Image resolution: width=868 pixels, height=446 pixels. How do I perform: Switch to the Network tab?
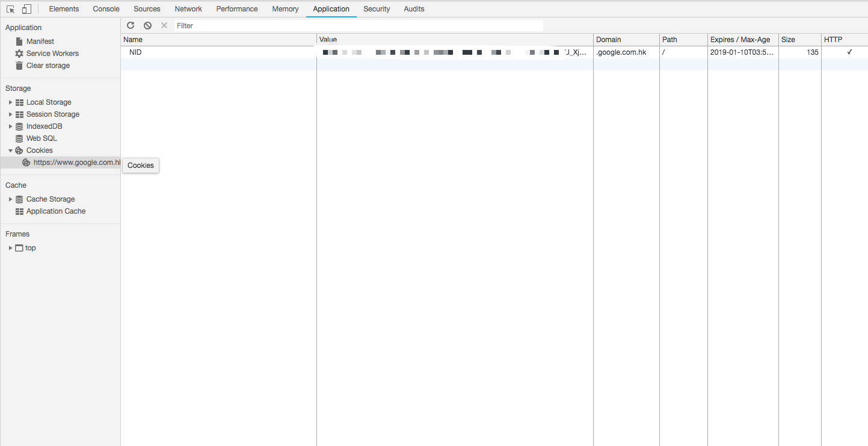pos(188,9)
